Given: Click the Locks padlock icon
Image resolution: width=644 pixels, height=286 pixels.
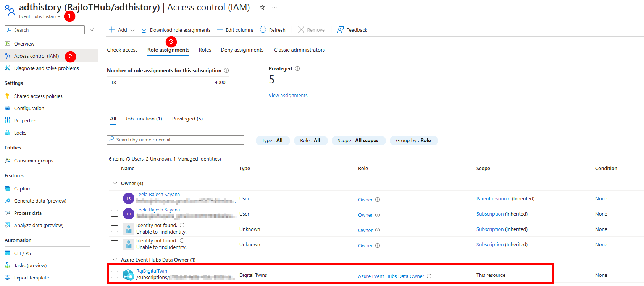Looking at the screenshot, I should [x=7, y=133].
